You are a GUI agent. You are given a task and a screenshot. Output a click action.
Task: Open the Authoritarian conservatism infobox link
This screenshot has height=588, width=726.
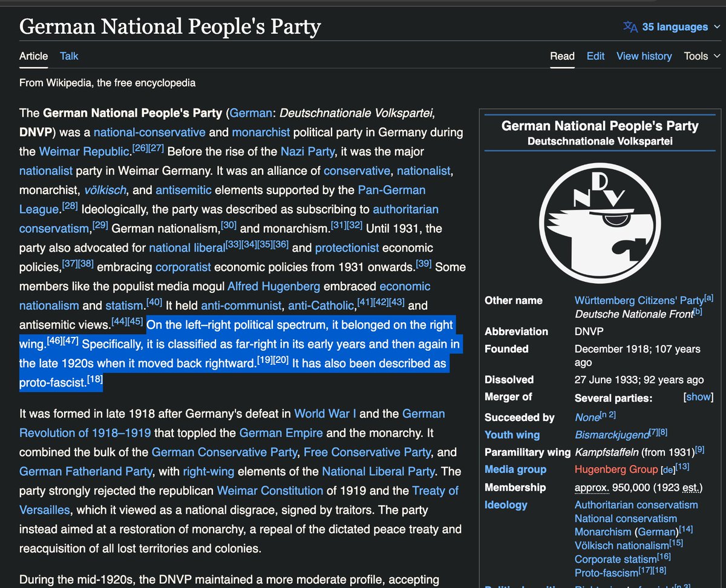click(636, 505)
